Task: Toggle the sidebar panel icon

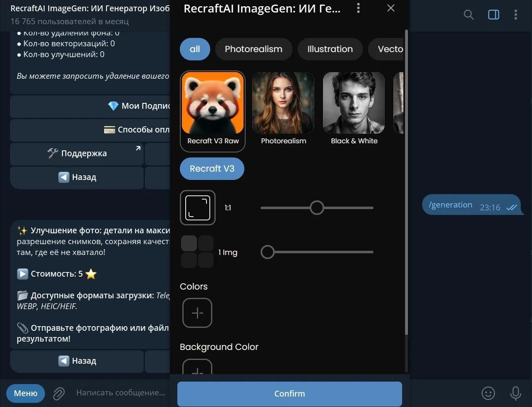Action: pos(494,15)
